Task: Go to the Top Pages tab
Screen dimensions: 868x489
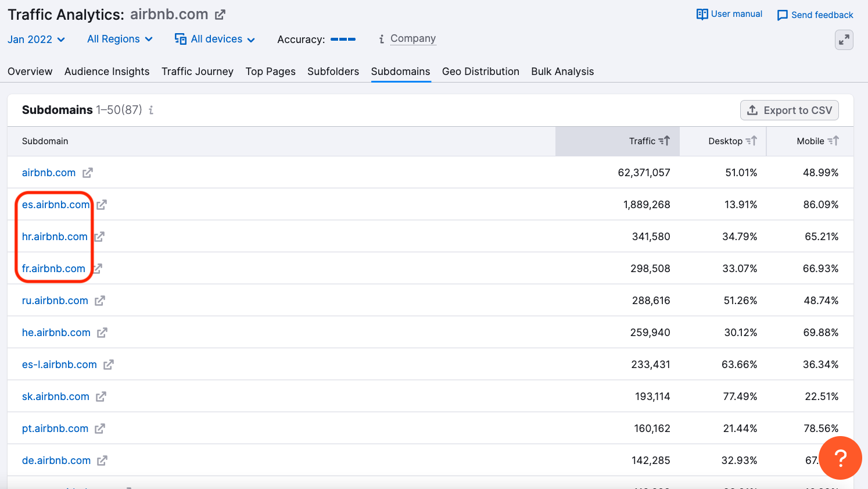Action: click(270, 72)
